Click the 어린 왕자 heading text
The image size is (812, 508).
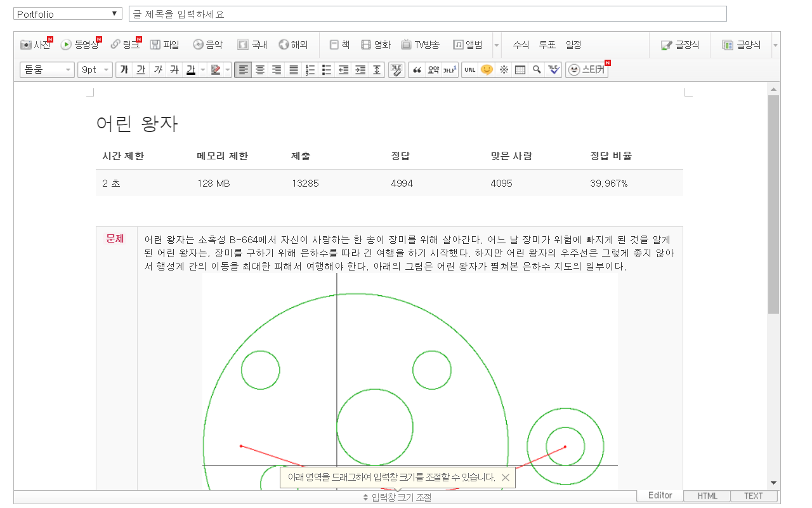137,124
